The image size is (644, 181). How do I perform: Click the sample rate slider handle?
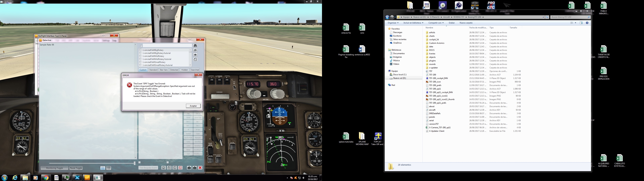135,163
